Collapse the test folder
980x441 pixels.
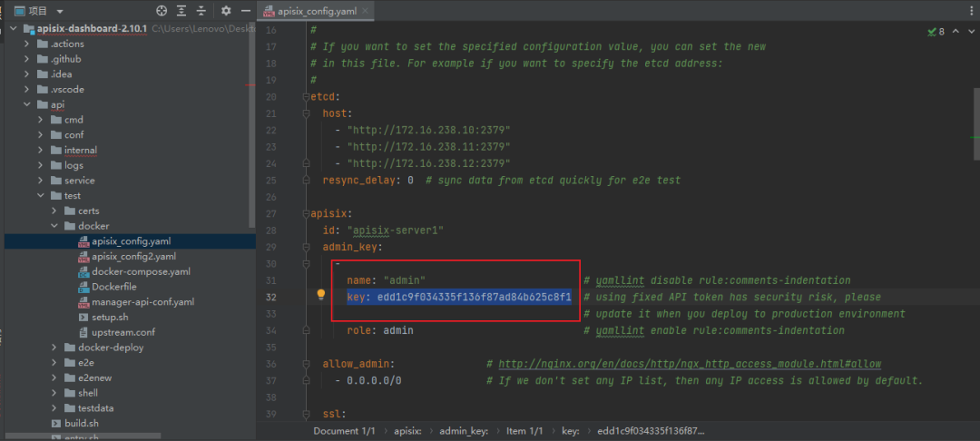point(40,195)
